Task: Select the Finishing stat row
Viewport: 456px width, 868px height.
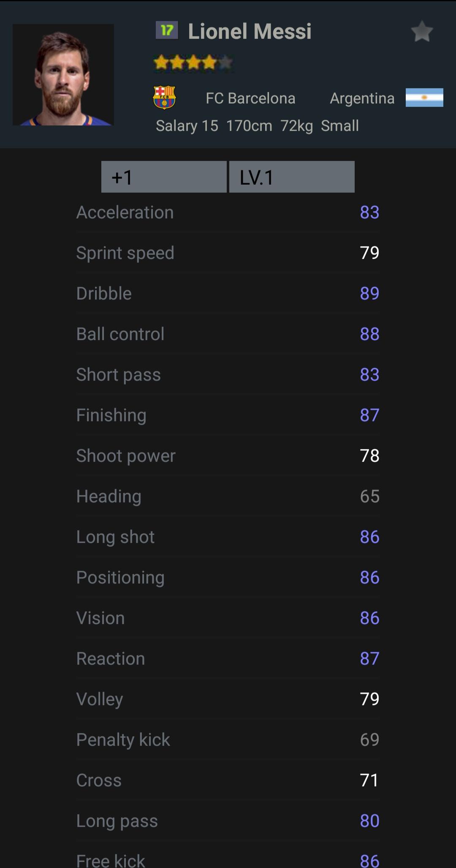Action: [x=228, y=415]
